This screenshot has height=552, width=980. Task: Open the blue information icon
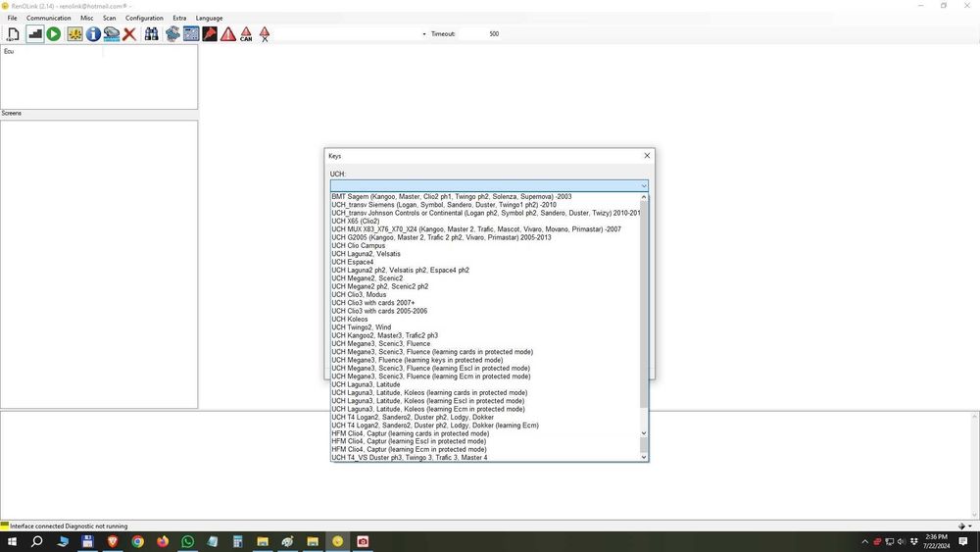tap(93, 33)
